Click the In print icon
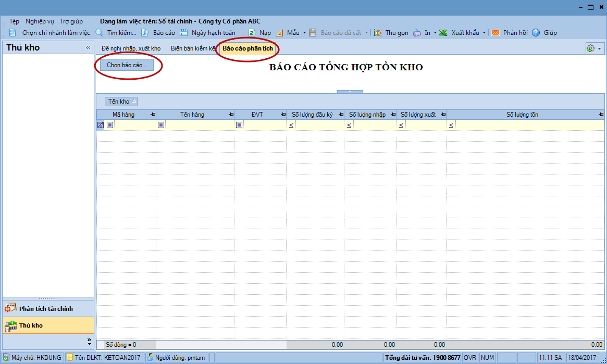607x364 pixels. [x=417, y=33]
